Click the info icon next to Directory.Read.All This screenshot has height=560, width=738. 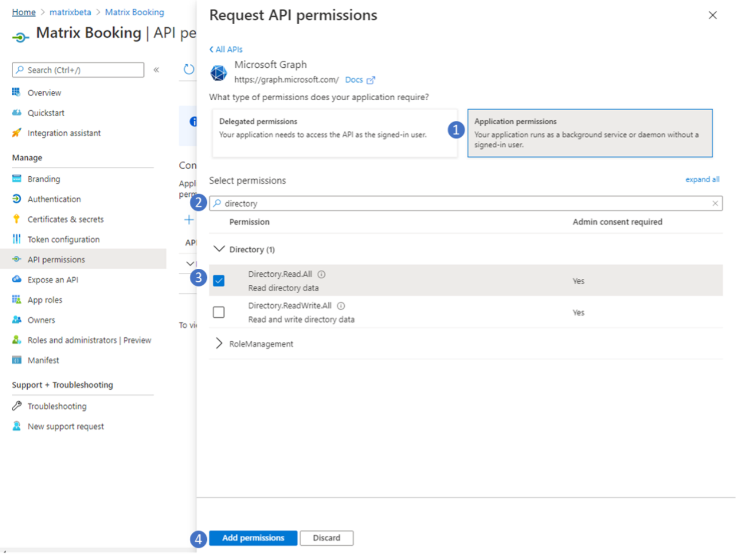[x=322, y=275]
